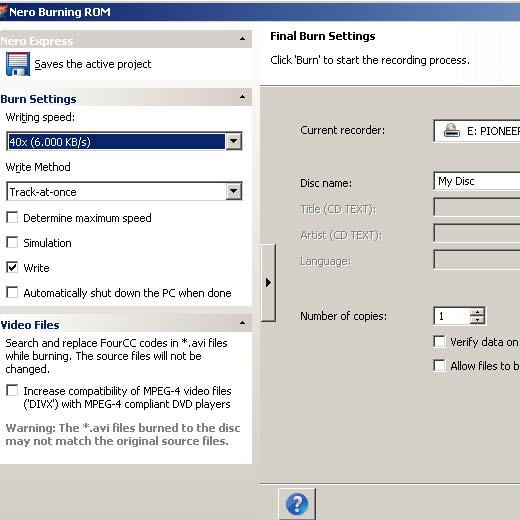Viewport: 520px width, 520px height.
Task: Click the Burn Settings header label
Action: [38, 99]
